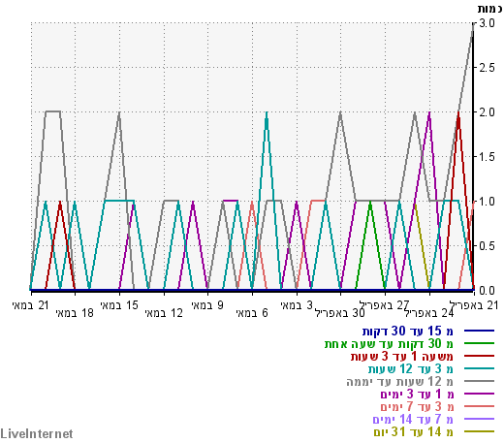The height and width of the screenshot is (443, 504).
Task: Click x-axis date label '15 במאי'
Action: pos(119,305)
